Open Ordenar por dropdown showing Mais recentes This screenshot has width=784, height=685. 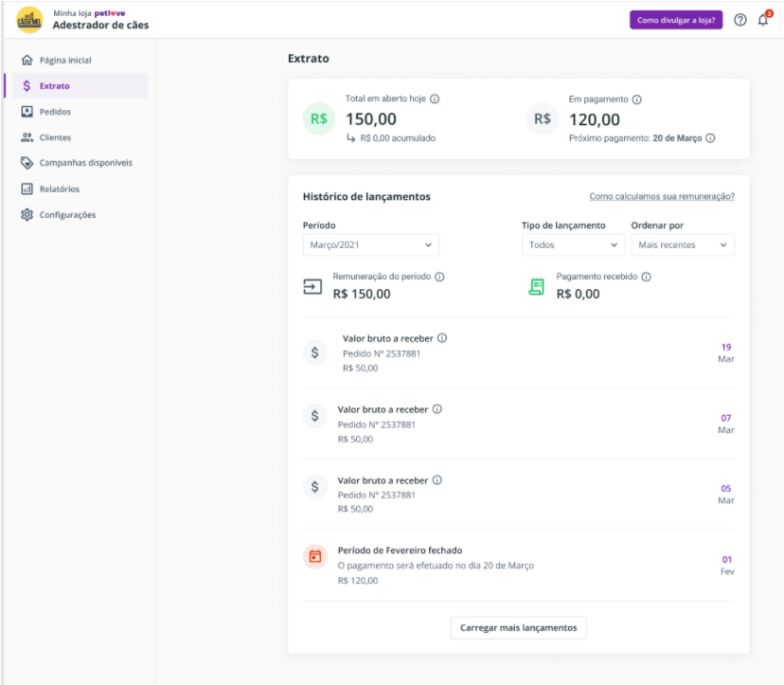tap(682, 244)
